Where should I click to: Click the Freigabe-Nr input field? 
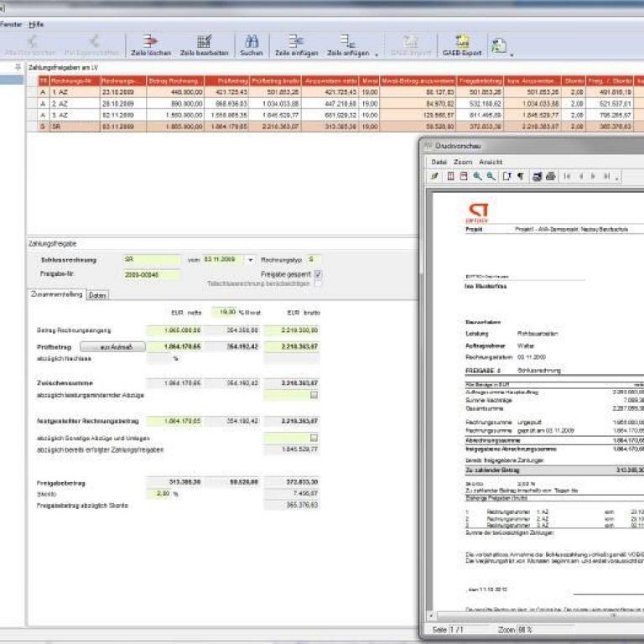[152, 275]
